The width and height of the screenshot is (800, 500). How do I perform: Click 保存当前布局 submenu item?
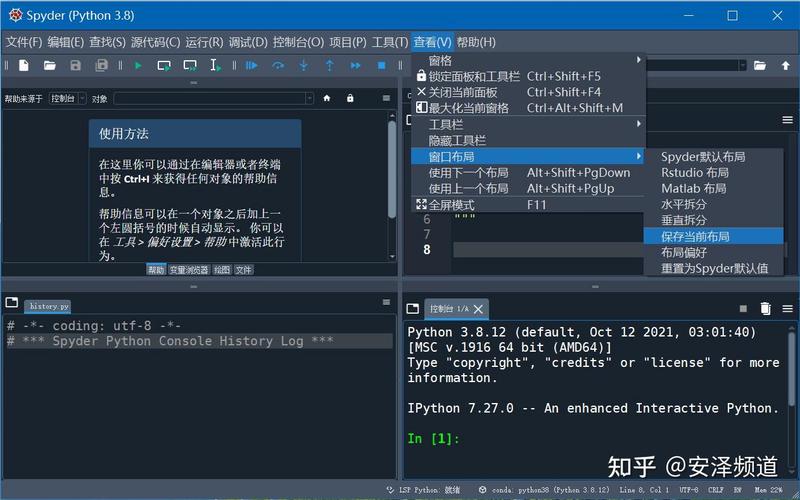714,236
